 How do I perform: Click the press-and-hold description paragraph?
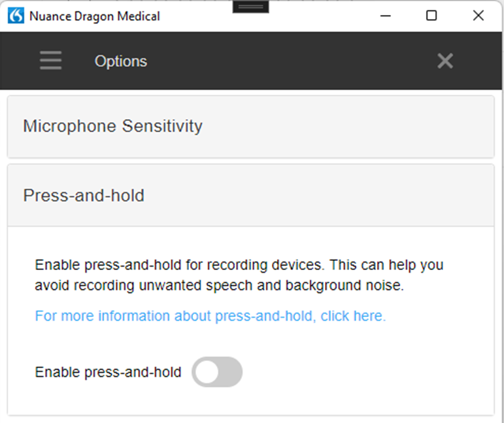239,275
